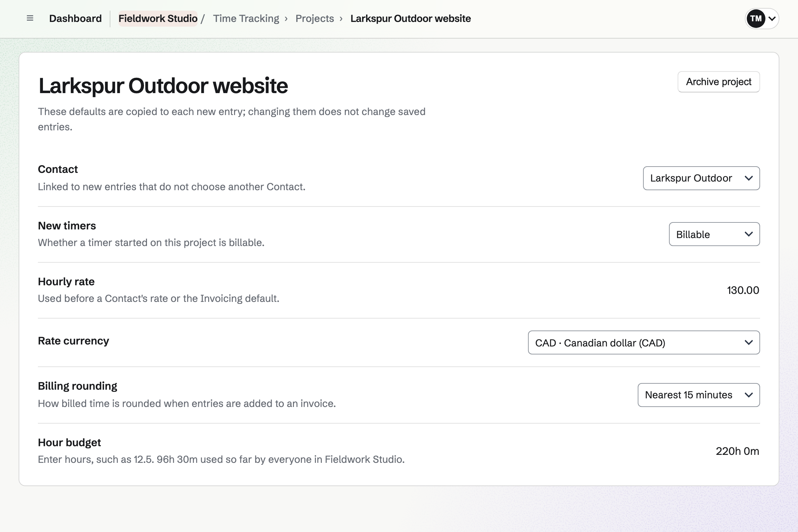Viewport: 798px width, 532px height.
Task: Open the hamburger navigation menu
Action: pyautogui.click(x=30, y=18)
